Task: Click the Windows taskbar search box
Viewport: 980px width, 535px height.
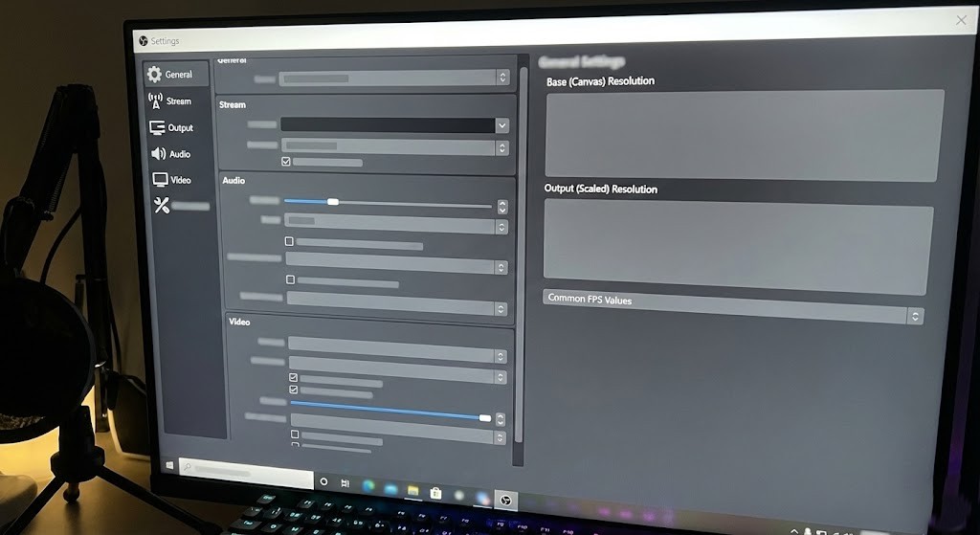Action: (x=246, y=472)
